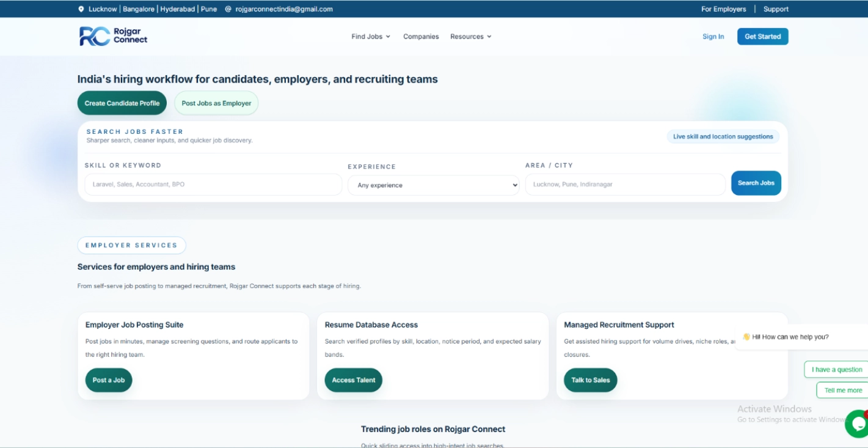Click the Access Talent button
868x448 pixels.
coord(354,380)
